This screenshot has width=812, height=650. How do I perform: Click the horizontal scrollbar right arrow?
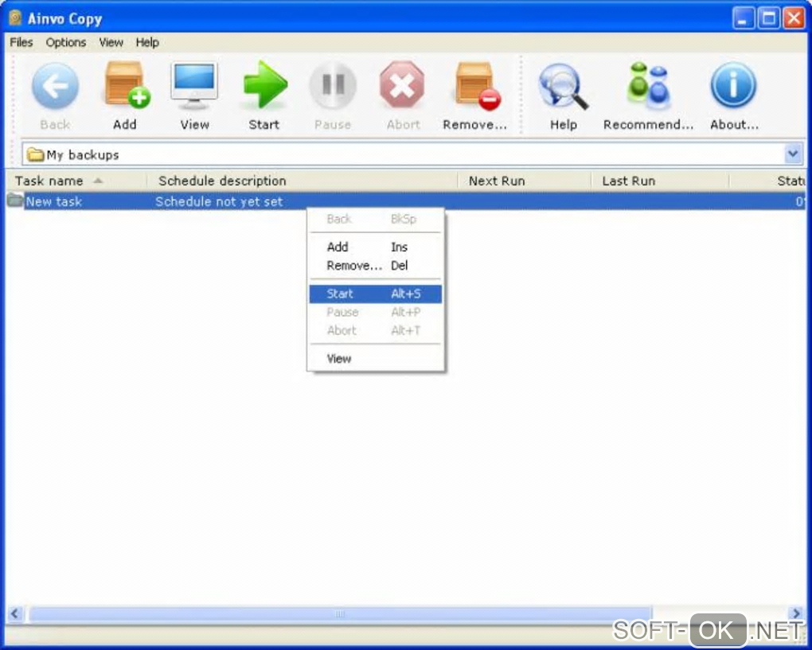pos(795,613)
